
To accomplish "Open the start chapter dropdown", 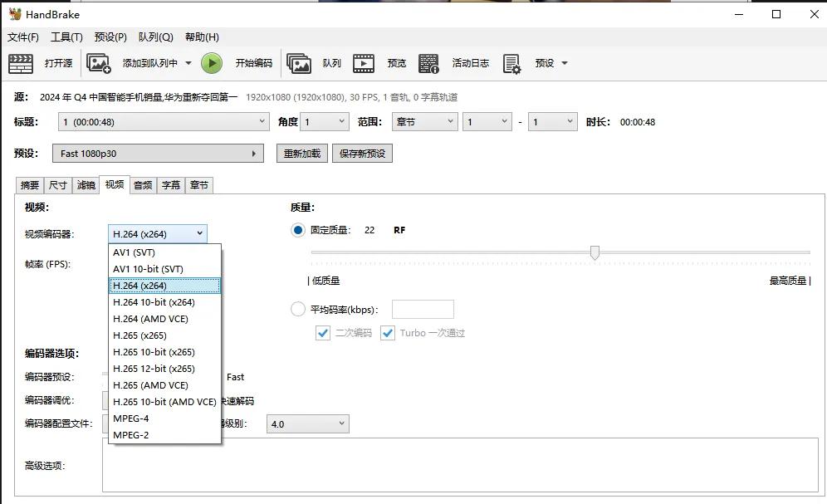I will coord(487,122).
